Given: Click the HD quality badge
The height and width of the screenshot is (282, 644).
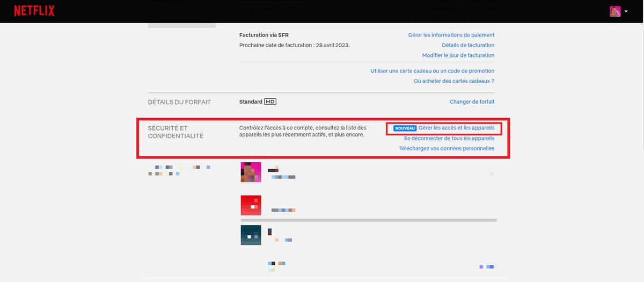Looking at the screenshot, I should pos(270,102).
